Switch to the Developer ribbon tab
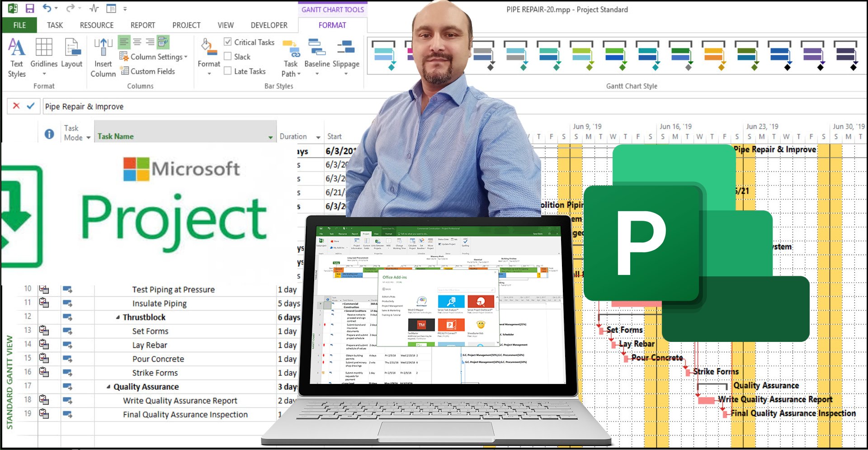 click(x=269, y=25)
